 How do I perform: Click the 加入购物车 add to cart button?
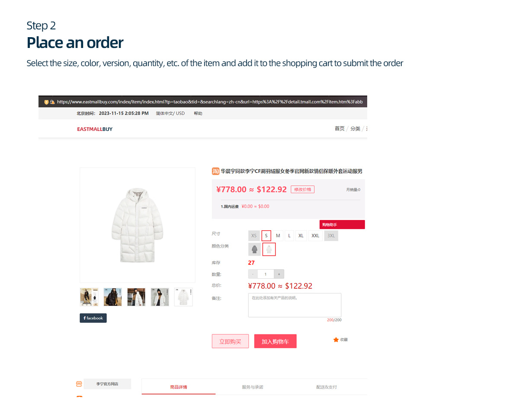click(x=275, y=341)
